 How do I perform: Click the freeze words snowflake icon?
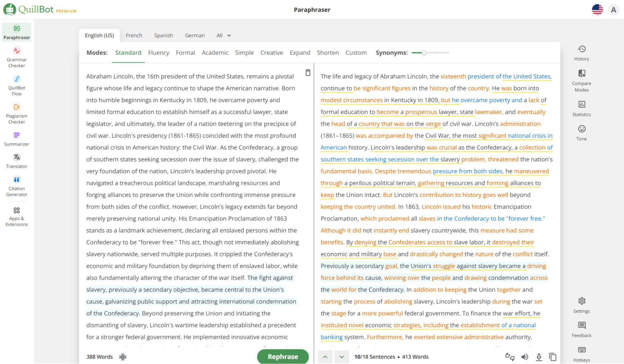pos(123,357)
